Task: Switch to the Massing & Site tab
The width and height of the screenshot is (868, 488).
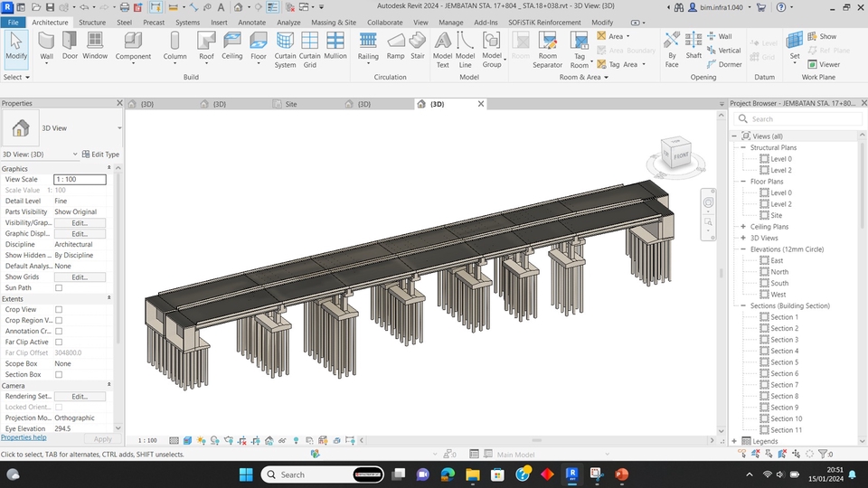Action: pos(334,22)
